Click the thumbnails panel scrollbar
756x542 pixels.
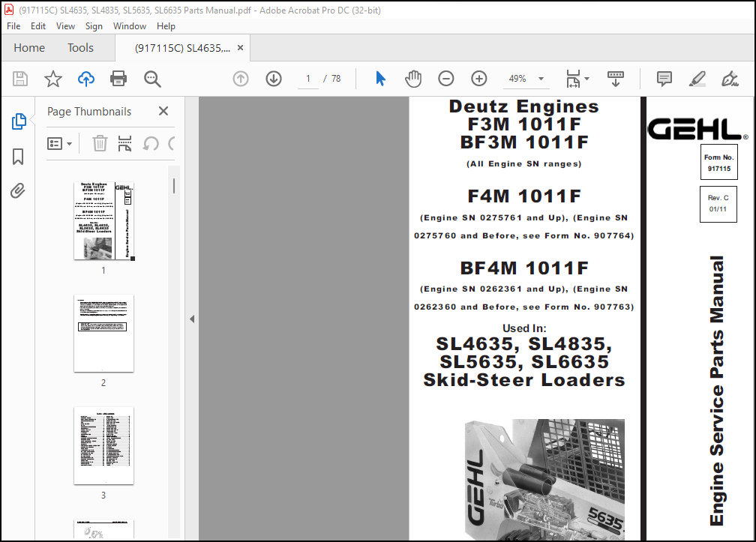click(174, 185)
